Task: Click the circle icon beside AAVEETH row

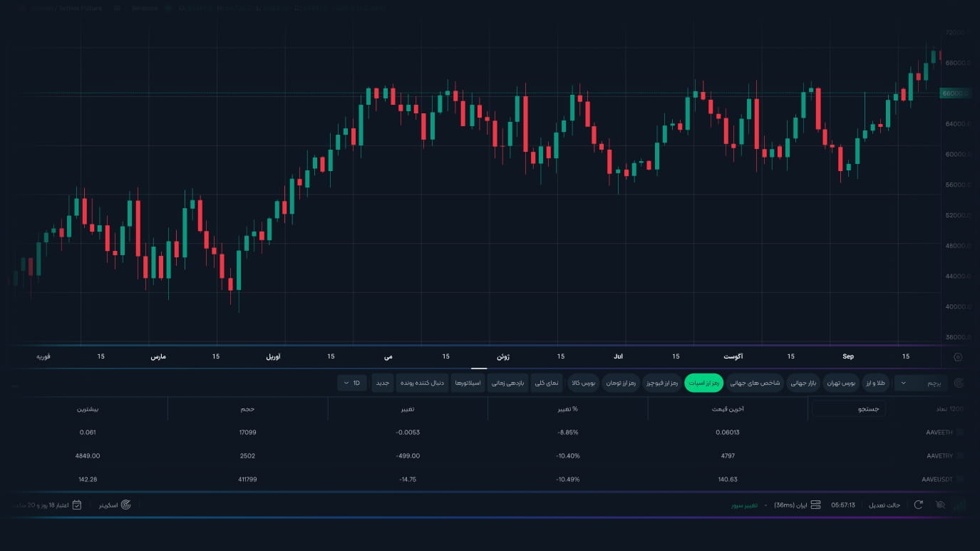Action: tap(959, 432)
